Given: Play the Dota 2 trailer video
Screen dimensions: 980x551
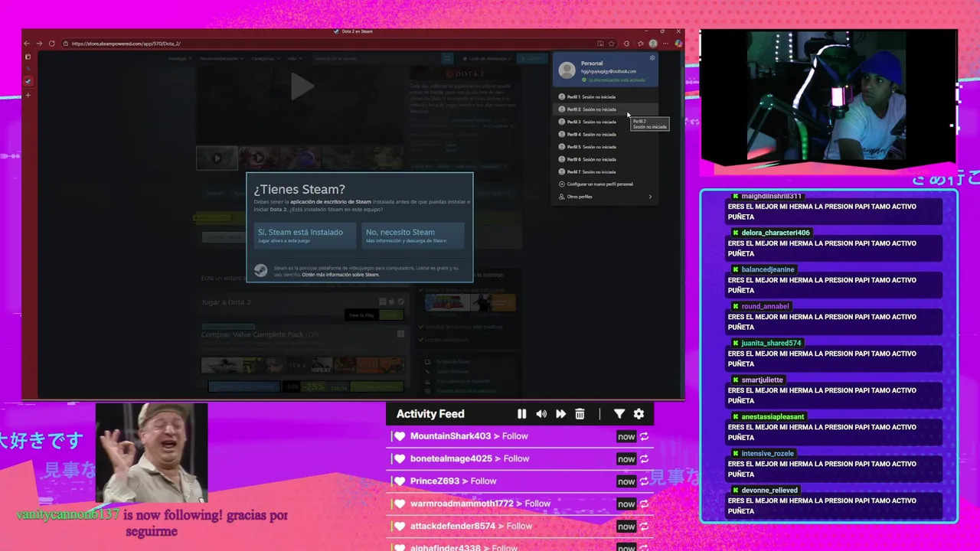Looking at the screenshot, I should coord(302,87).
